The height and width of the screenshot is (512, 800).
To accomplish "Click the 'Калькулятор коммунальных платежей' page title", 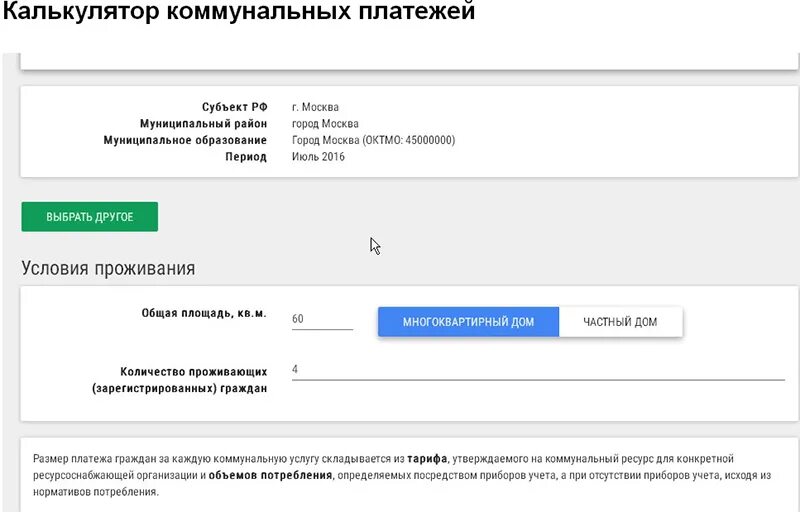I will pos(239,10).
